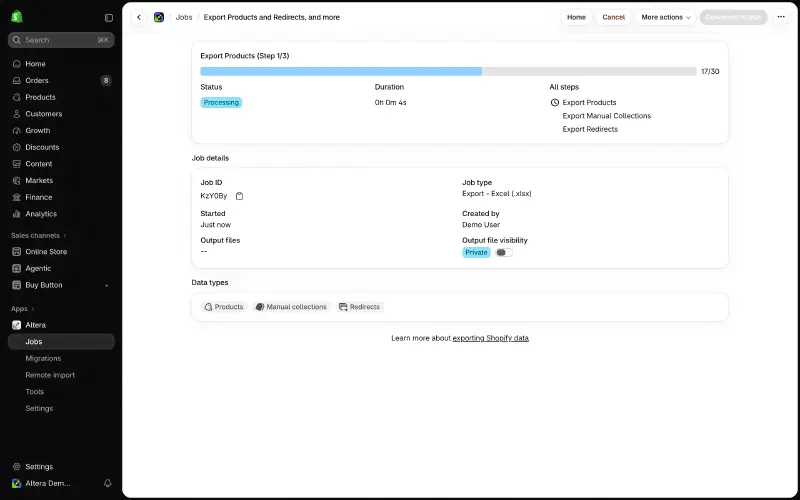This screenshot has height=500, width=800.
Task: Click the Orders inbox icon
Action: (x=17, y=81)
